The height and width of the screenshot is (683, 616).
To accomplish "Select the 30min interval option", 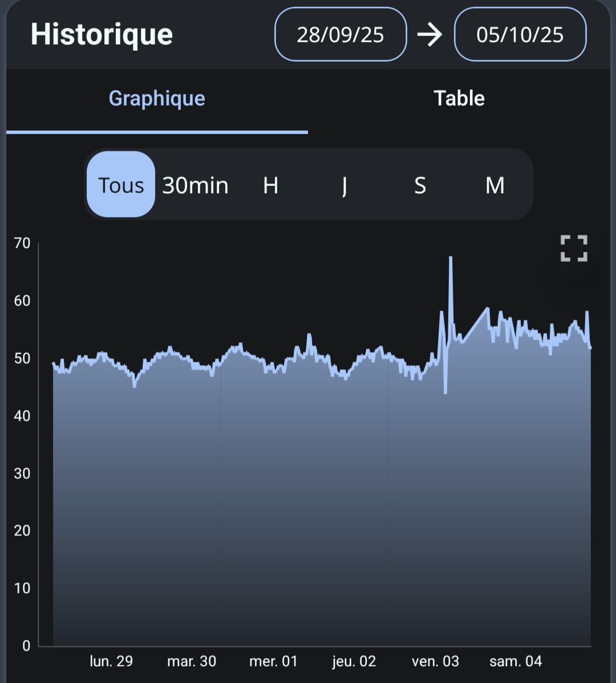I will 195,185.
